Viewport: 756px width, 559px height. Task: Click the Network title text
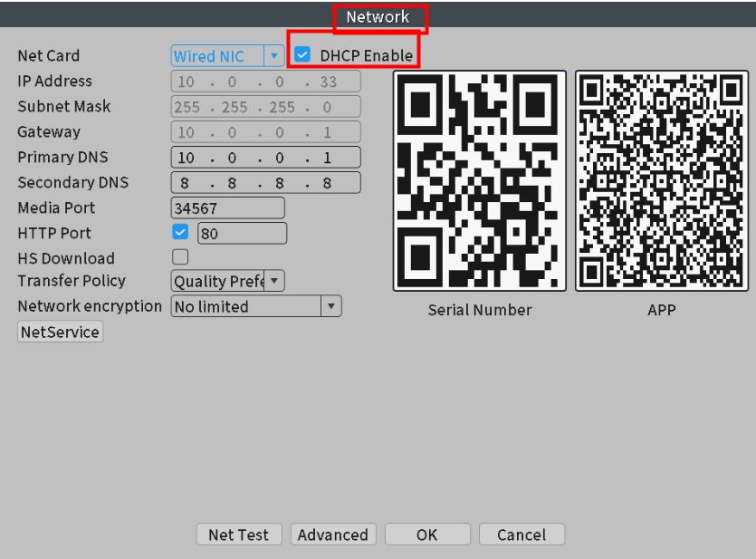tap(378, 17)
